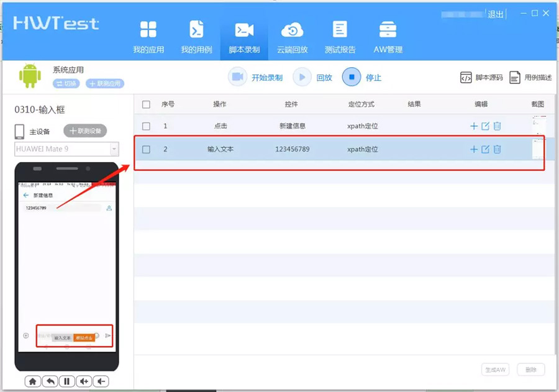Click the 0310-输入框 case title
This screenshot has height=392, width=559.
coord(40,109)
